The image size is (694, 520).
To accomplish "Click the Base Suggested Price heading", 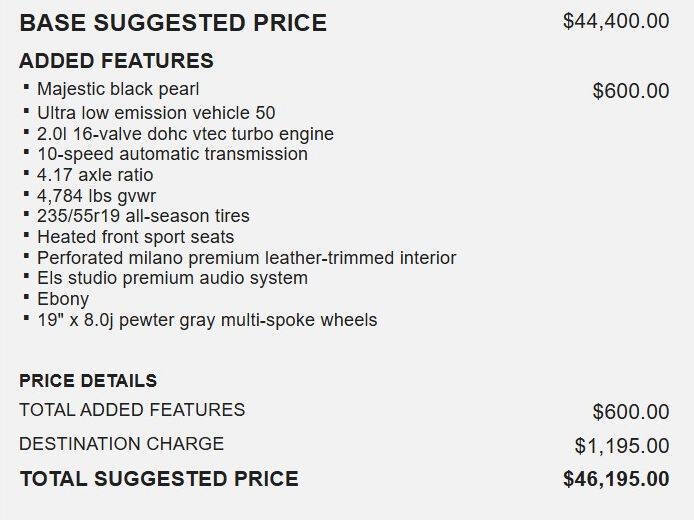I will click(173, 23).
